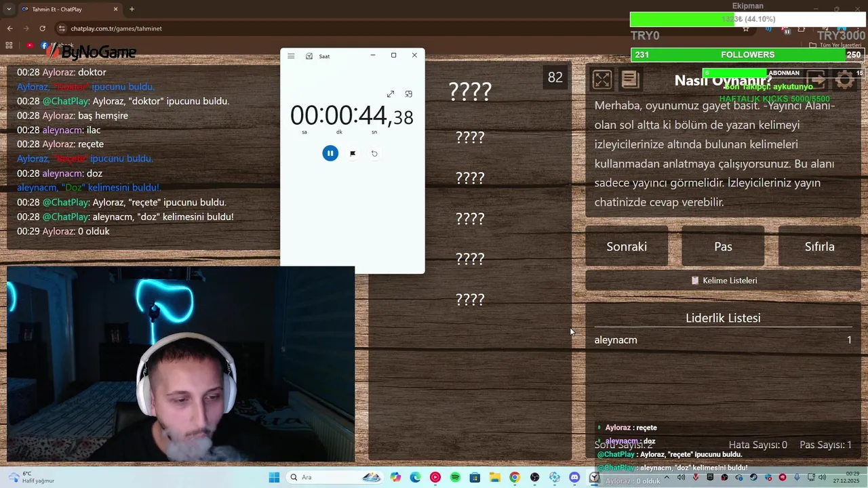Show hidden system tray icons
The width and height of the screenshot is (868, 488).
coord(667,477)
